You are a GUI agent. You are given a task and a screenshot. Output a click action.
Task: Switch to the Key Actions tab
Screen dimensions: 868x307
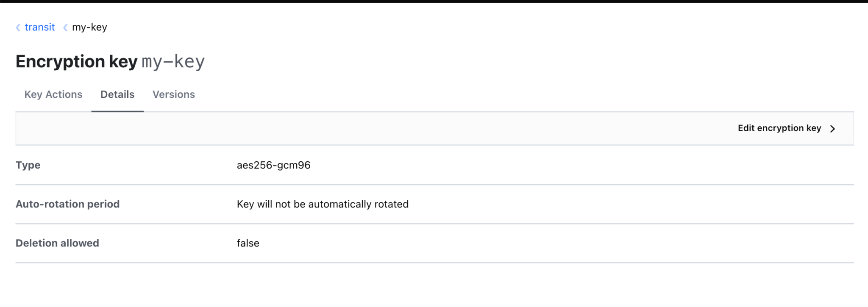(x=53, y=94)
